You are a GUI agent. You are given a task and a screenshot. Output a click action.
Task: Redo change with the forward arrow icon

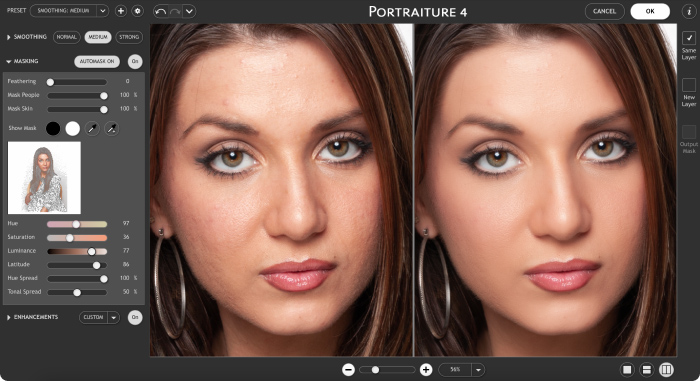[x=175, y=11]
